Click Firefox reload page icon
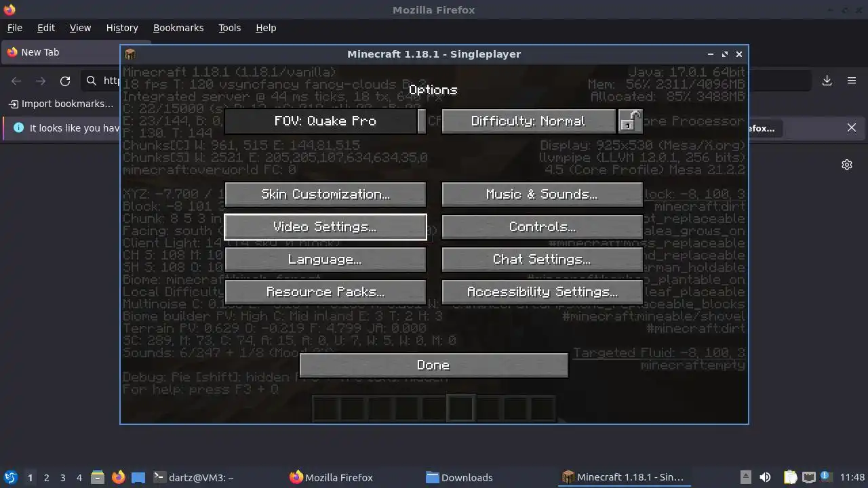This screenshot has width=868, height=488. click(65, 81)
